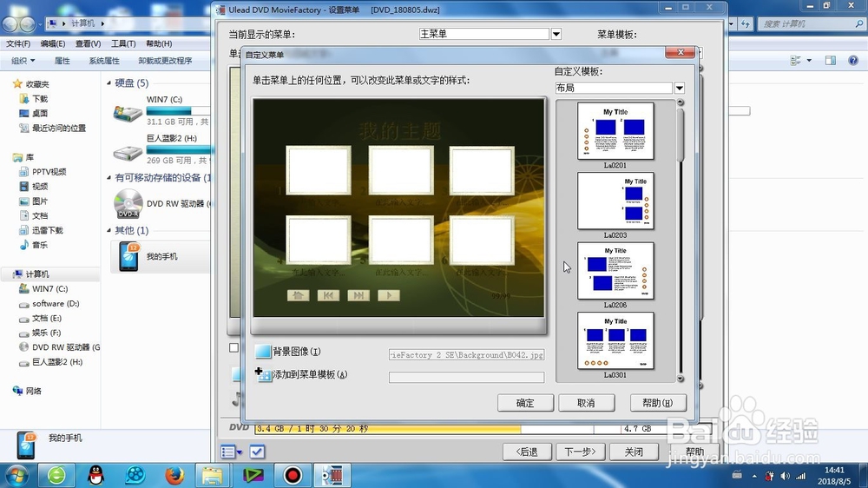Click the home navigation button in menu preview
Viewport: 868px width, 488px height.
coord(298,295)
